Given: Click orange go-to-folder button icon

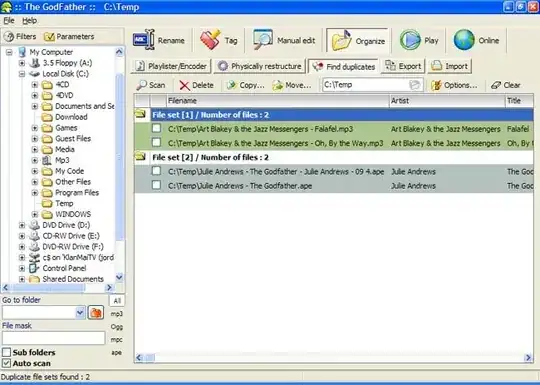Looking at the screenshot, I should [96, 313].
